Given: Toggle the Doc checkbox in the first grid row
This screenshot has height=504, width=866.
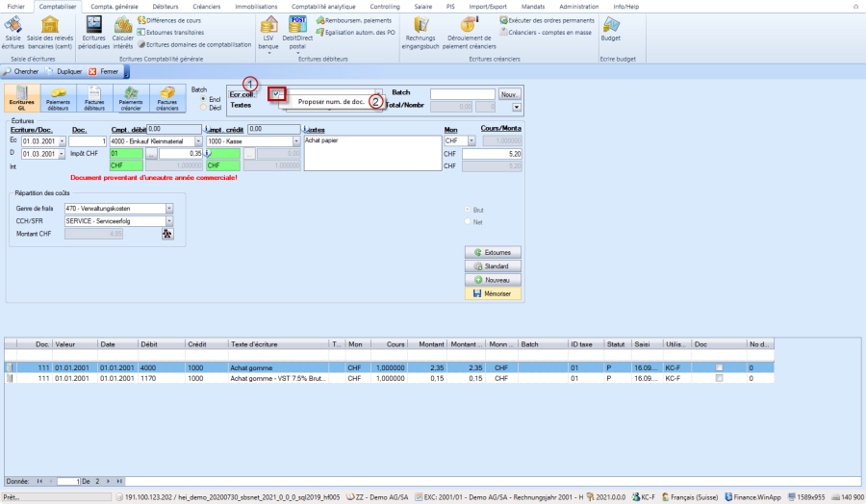Looking at the screenshot, I should click(x=720, y=366).
